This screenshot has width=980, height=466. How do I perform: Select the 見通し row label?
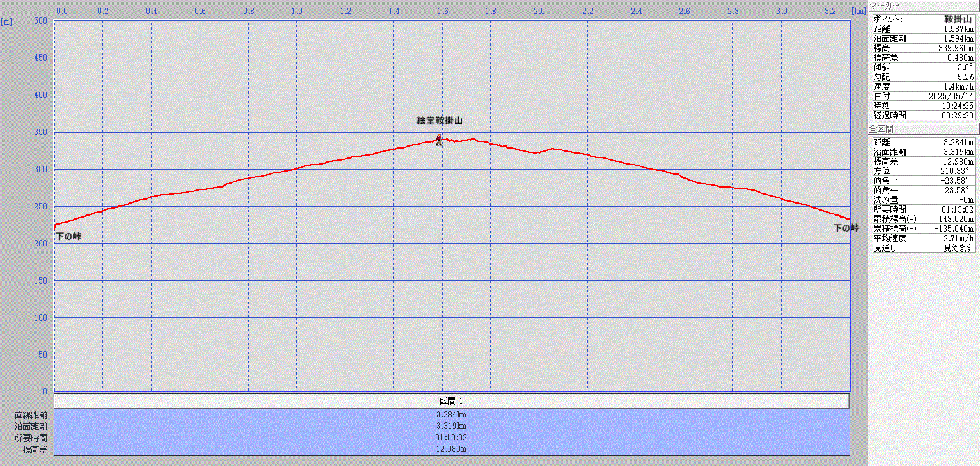pyautogui.click(x=884, y=248)
